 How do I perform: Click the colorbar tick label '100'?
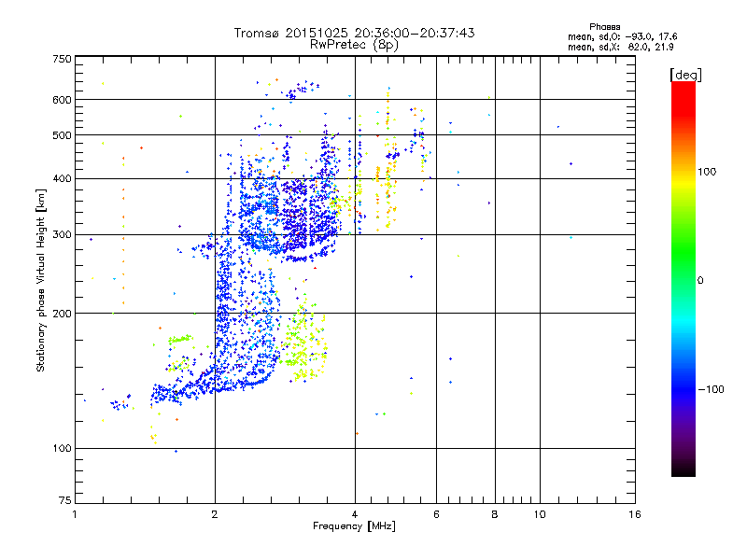click(x=707, y=172)
